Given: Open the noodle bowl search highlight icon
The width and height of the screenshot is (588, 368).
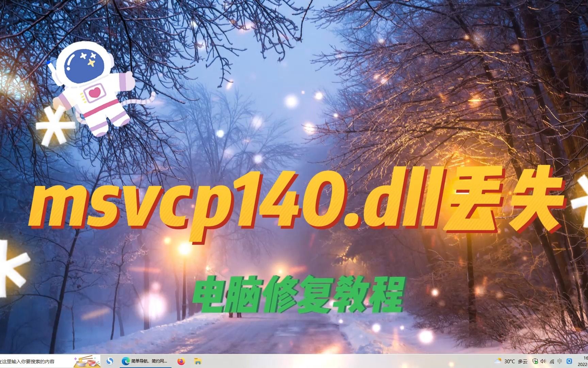Looking at the screenshot, I should (87, 361).
